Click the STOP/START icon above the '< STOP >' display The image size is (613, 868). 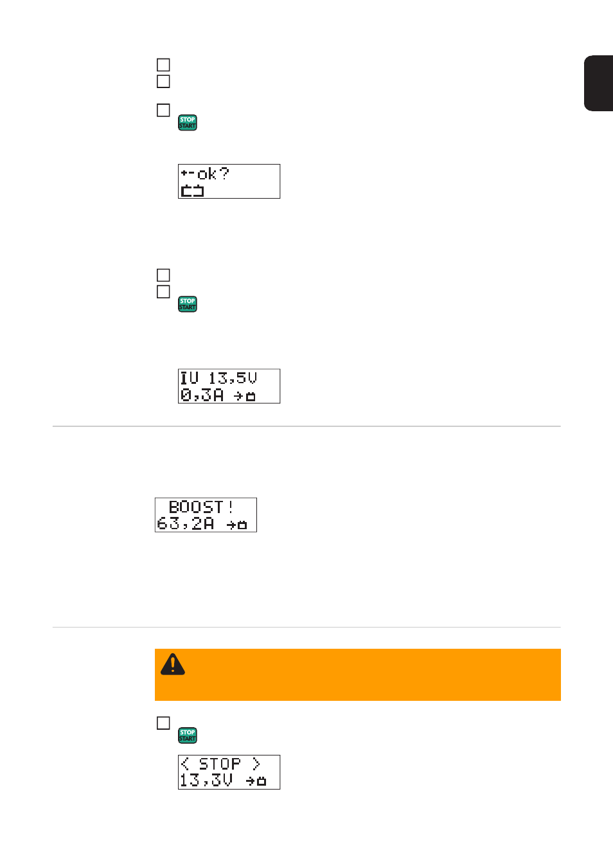click(188, 736)
